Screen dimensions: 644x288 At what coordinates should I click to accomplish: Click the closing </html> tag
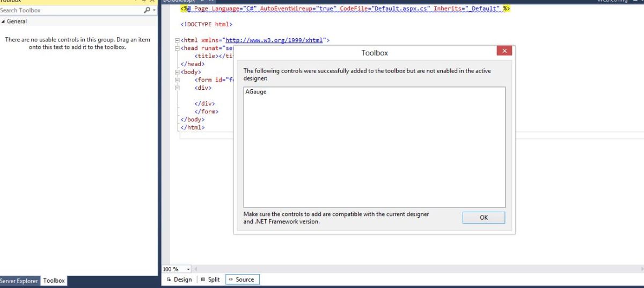193,127
